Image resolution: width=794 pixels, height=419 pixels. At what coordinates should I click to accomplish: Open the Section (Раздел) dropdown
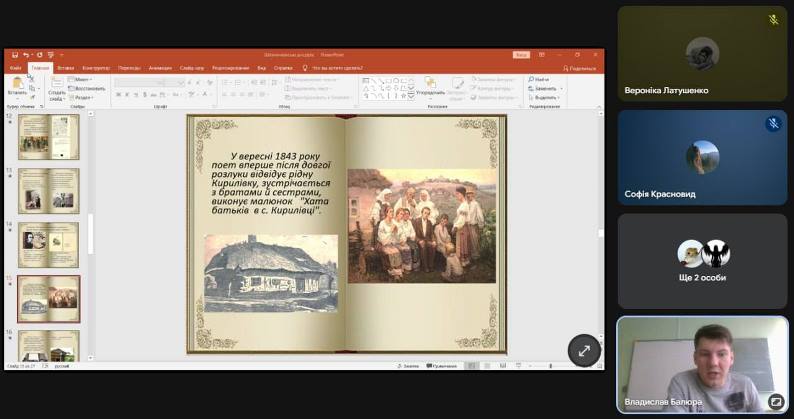click(x=81, y=97)
